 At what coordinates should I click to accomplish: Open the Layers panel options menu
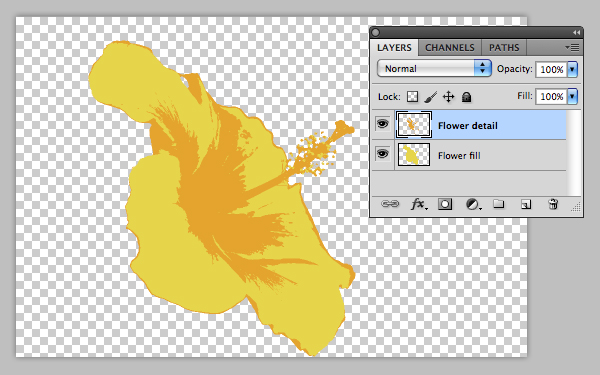572,47
